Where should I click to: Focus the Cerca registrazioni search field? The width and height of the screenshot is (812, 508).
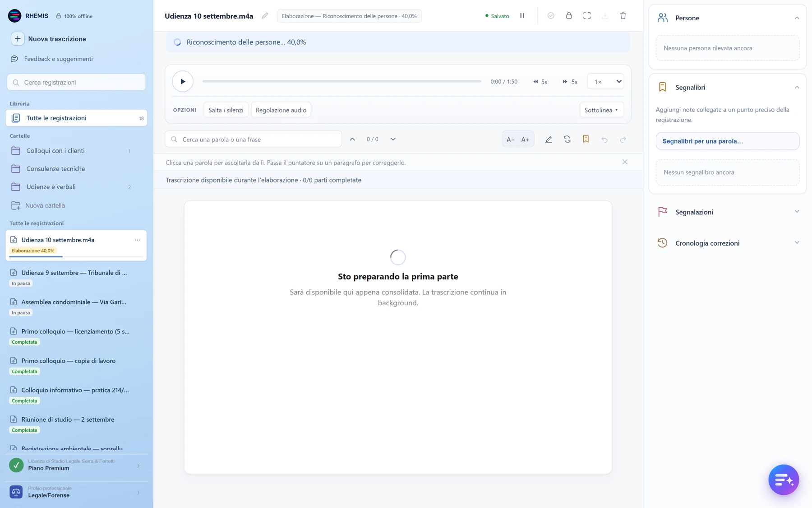pyautogui.click(x=76, y=82)
